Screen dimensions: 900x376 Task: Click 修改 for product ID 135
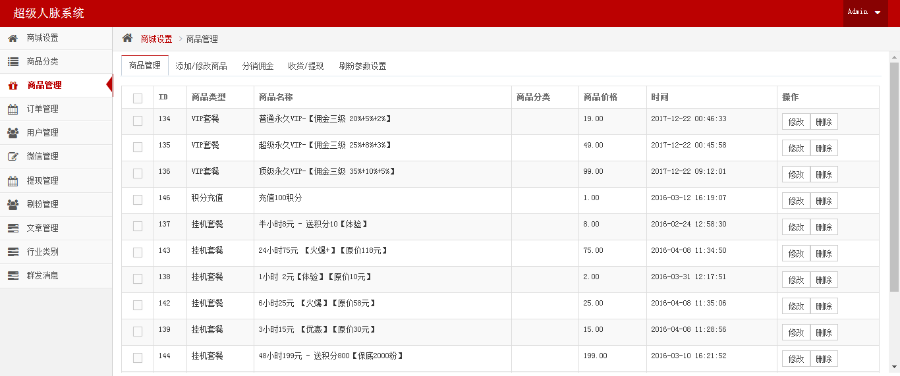[796, 148]
